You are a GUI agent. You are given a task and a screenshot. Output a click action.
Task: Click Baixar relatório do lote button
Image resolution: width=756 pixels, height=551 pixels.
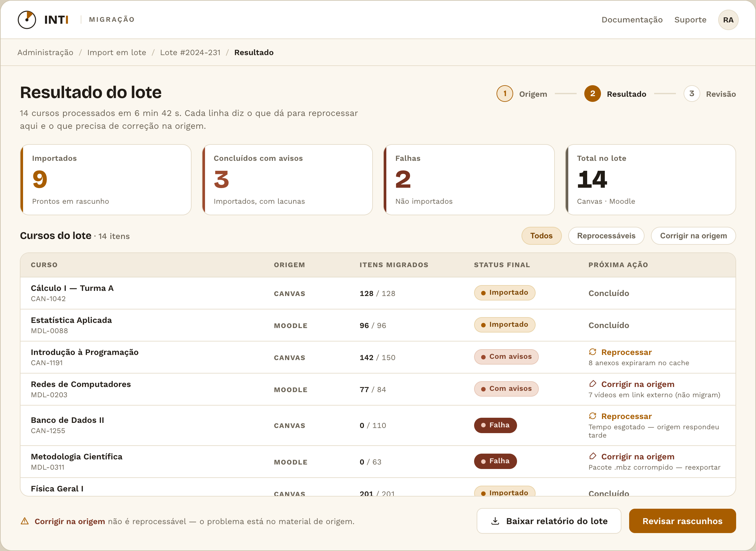click(548, 521)
